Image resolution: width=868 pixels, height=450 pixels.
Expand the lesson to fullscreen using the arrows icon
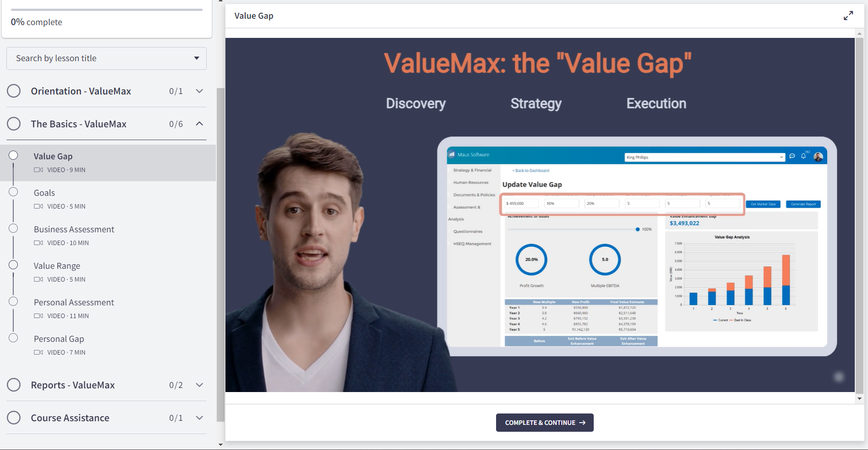848,15
